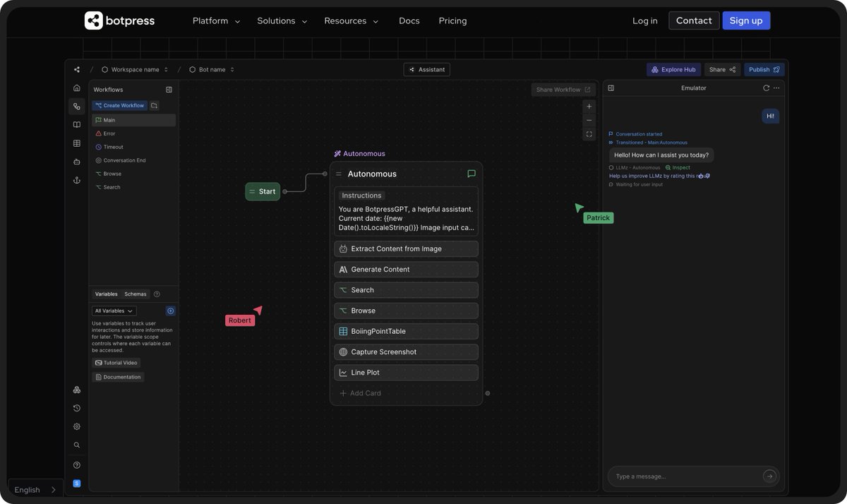
Task: Rate the LLMz response with thumbs up
Action: (x=701, y=176)
